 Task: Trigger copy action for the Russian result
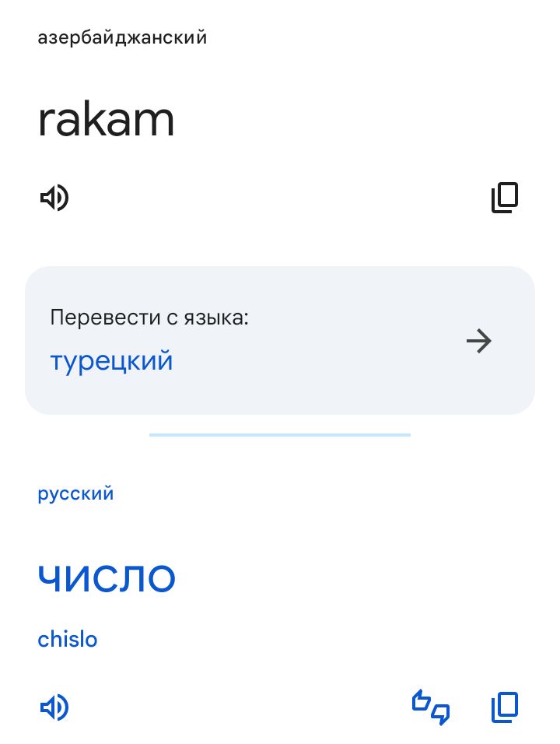click(503, 707)
